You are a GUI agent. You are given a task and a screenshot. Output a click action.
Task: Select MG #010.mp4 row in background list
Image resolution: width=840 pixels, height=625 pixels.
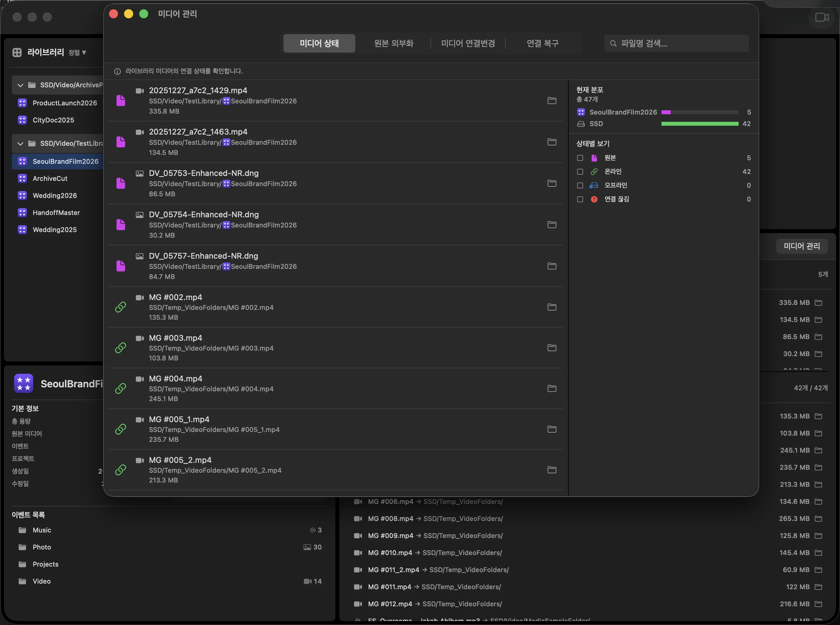[x=588, y=553]
